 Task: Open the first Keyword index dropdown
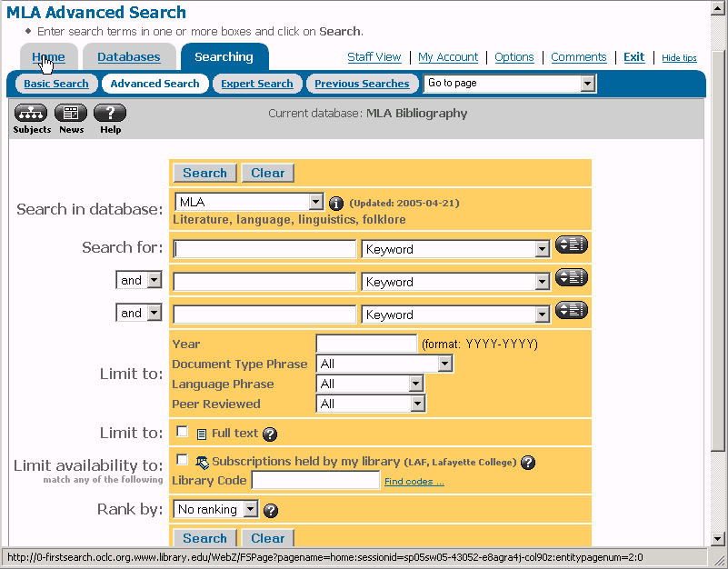[x=455, y=249]
